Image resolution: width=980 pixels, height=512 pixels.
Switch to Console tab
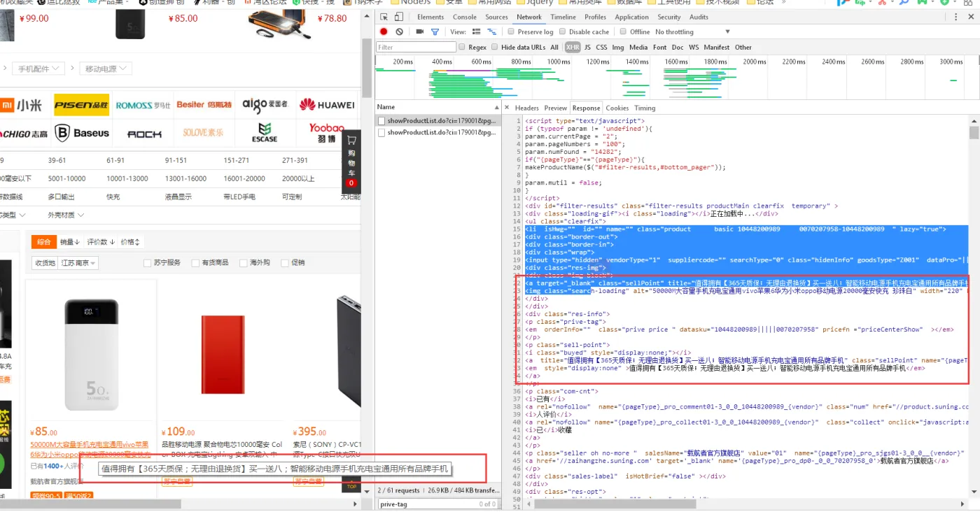click(x=465, y=17)
